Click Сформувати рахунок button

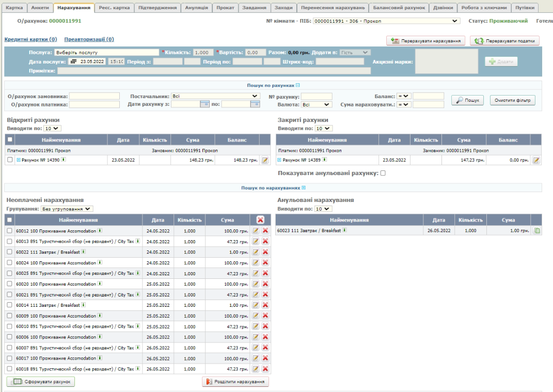(41, 382)
